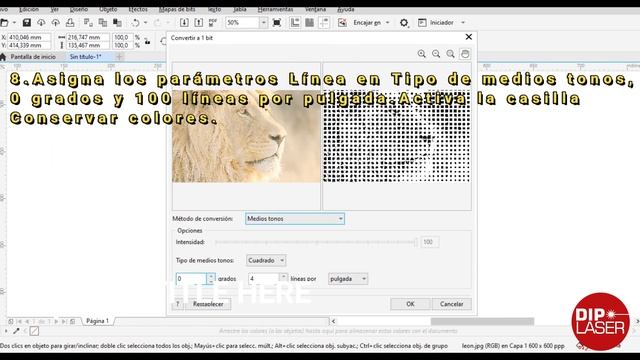640x360 pixels.
Task: Click the eyedropper icon near document palette
Action: pyautogui.click(x=16, y=331)
